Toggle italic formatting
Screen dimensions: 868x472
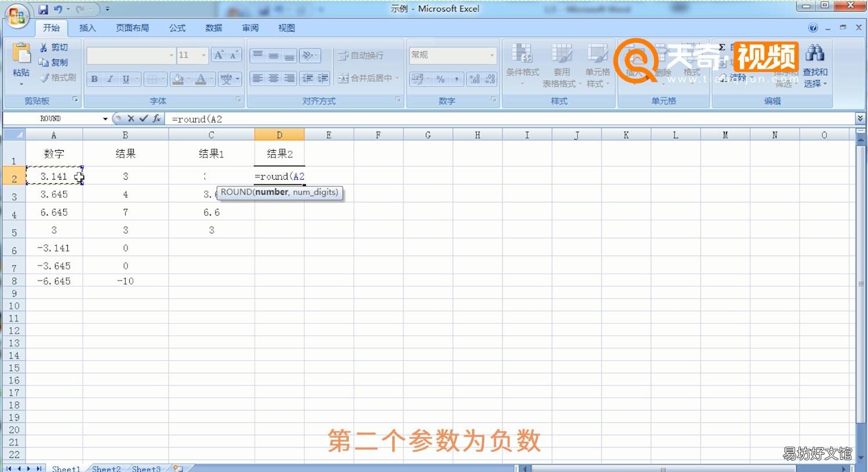tap(110, 79)
